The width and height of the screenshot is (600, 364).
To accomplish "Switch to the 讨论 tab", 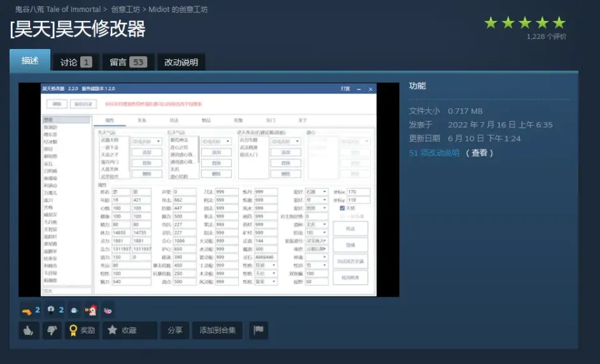I will (x=76, y=62).
